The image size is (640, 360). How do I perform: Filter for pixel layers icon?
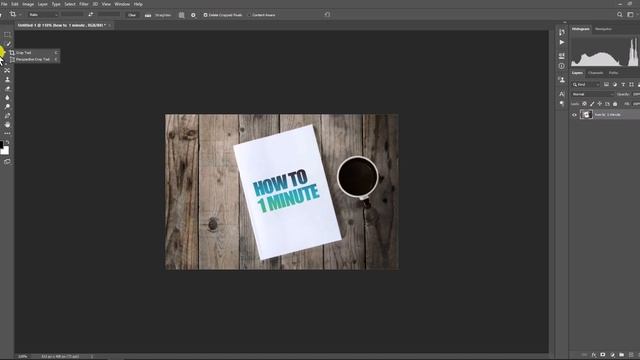click(x=607, y=84)
